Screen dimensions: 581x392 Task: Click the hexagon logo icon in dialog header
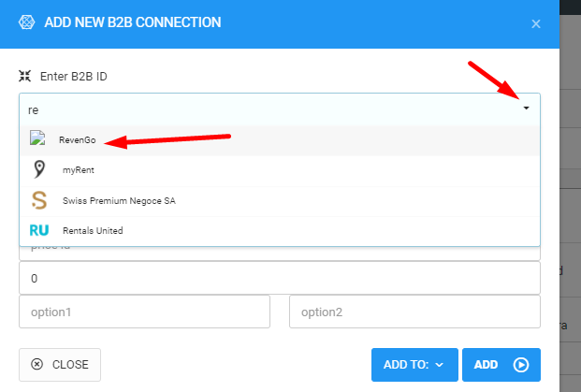click(27, 22)
